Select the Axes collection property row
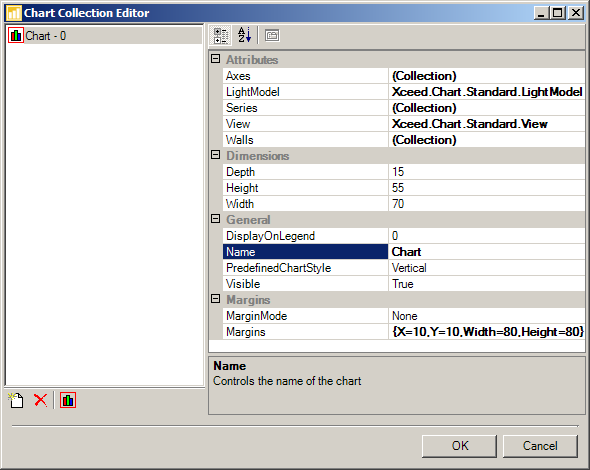 pos(404,76)
